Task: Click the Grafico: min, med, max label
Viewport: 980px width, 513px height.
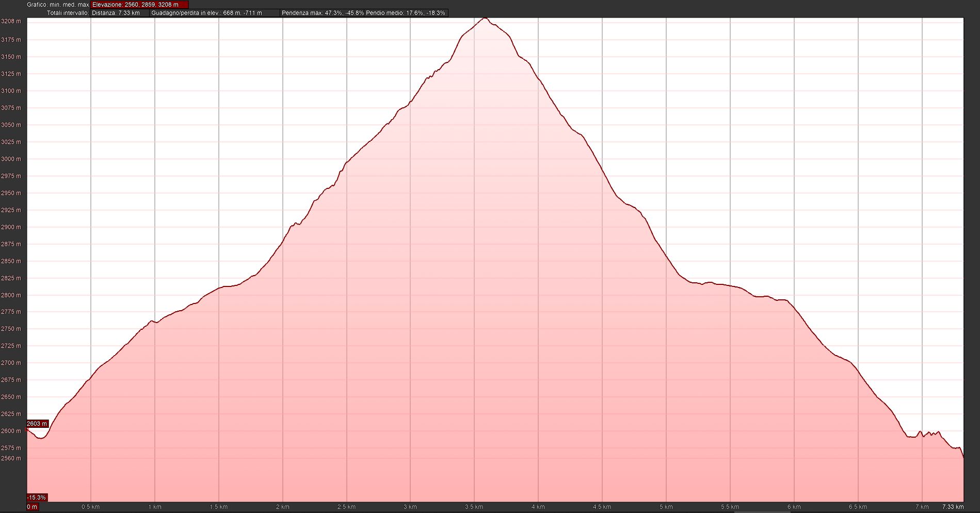Action: click(58, 5)
